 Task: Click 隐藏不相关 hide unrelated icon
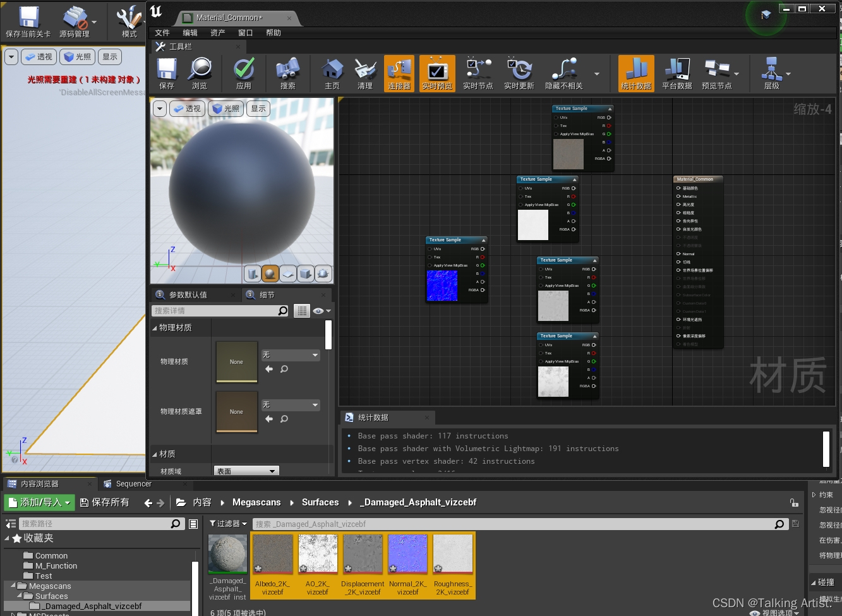click(564, 73)
